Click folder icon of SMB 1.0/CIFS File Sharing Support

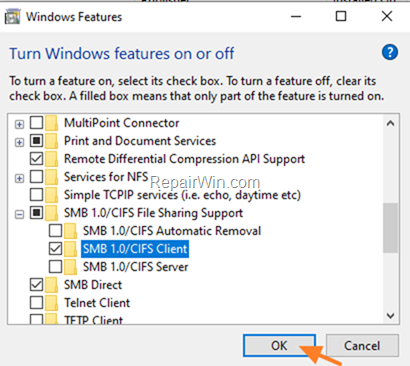click(x=52, y=213)
